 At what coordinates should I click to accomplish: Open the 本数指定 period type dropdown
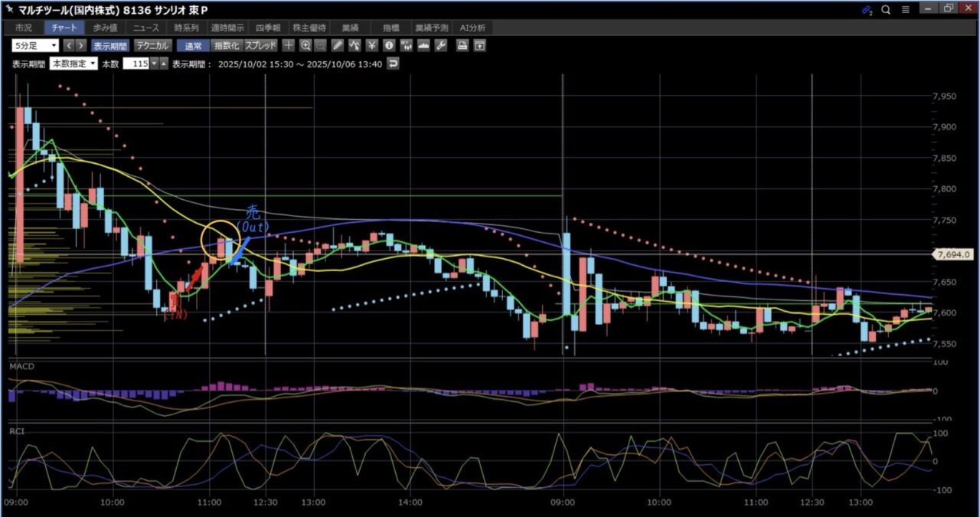(73, 64)
